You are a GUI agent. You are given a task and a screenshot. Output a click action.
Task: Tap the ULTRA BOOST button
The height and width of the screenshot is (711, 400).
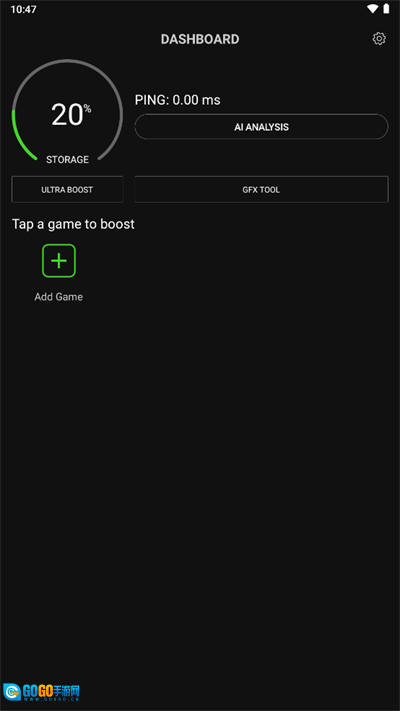tap(67, 190)
